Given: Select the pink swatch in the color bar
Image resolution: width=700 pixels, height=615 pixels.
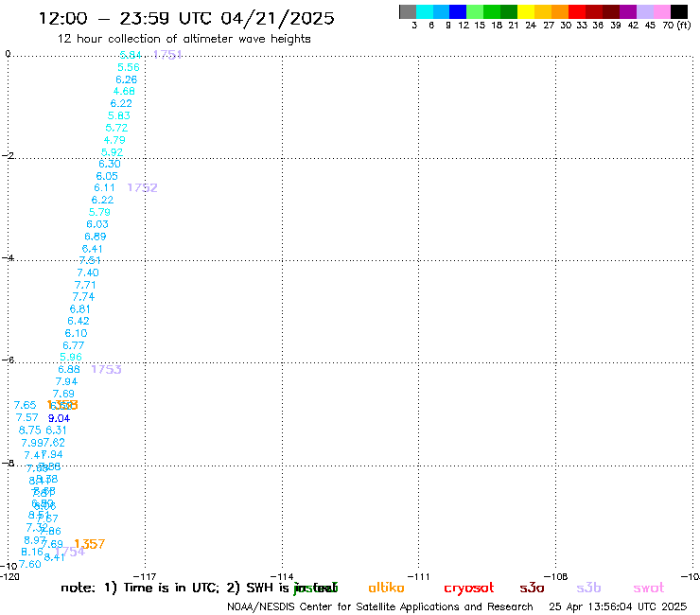Looking at the screenshot, I should pyautogui.click(x=662, y=12).
